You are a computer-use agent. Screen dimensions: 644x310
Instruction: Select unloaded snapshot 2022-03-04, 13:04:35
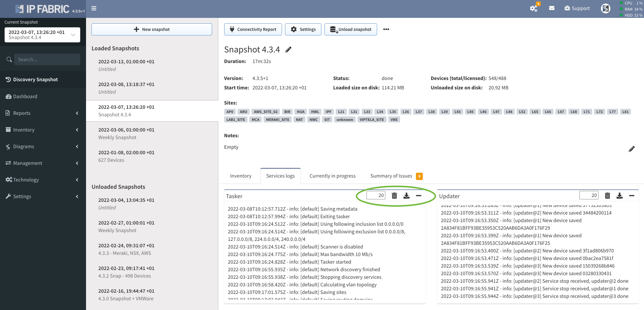[x=152, y=204]
